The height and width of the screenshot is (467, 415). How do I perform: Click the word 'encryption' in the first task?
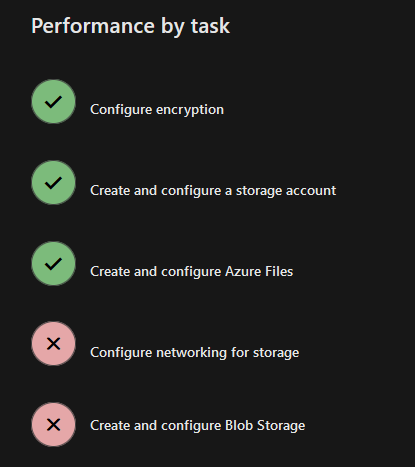point(190,110)
